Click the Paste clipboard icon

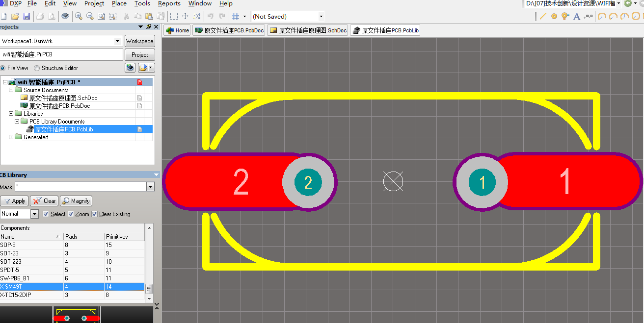(x=149, y=16)
